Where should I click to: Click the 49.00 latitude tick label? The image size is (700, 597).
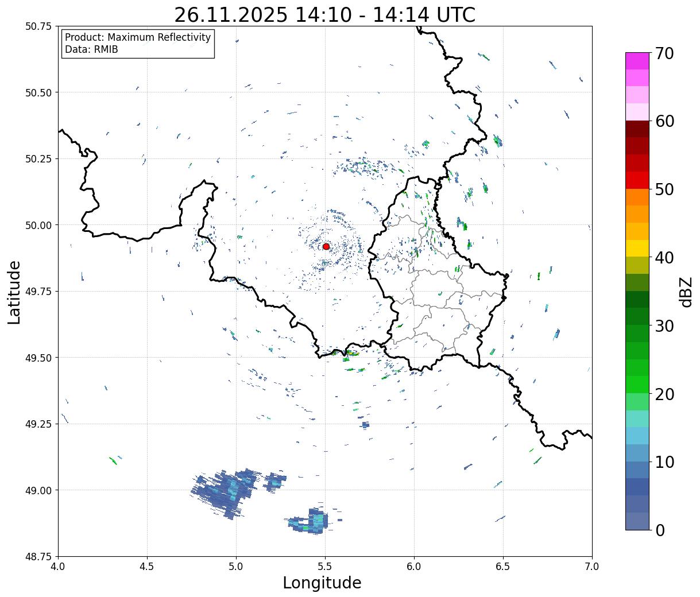(38, 490)
